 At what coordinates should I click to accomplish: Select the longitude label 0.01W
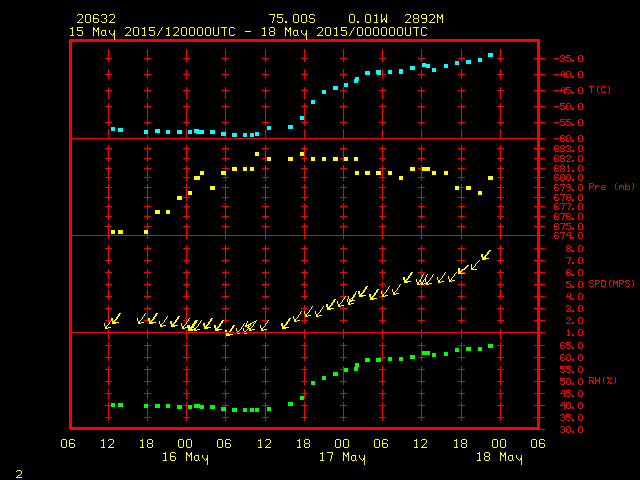[x=368, y=19]
